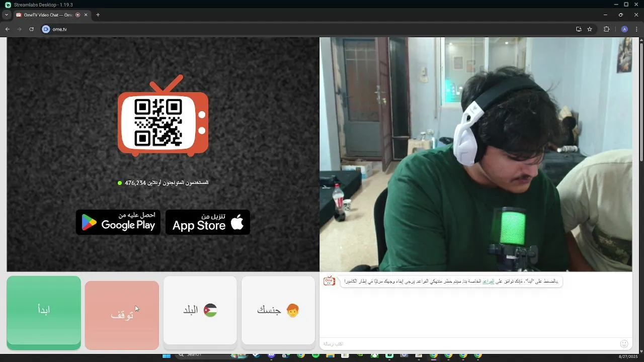
Task: Open Chrome's tab search chevron
Action: click(6, 15)
